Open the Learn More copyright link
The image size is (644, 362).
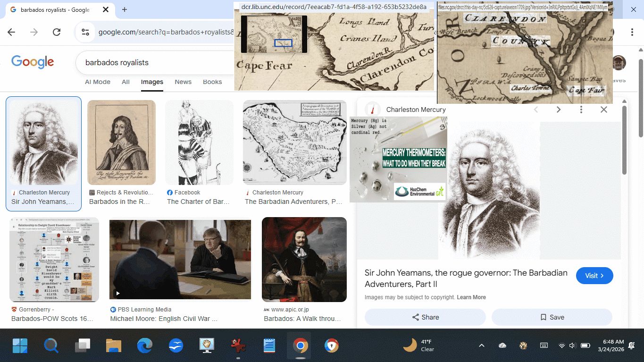point(471,297)
